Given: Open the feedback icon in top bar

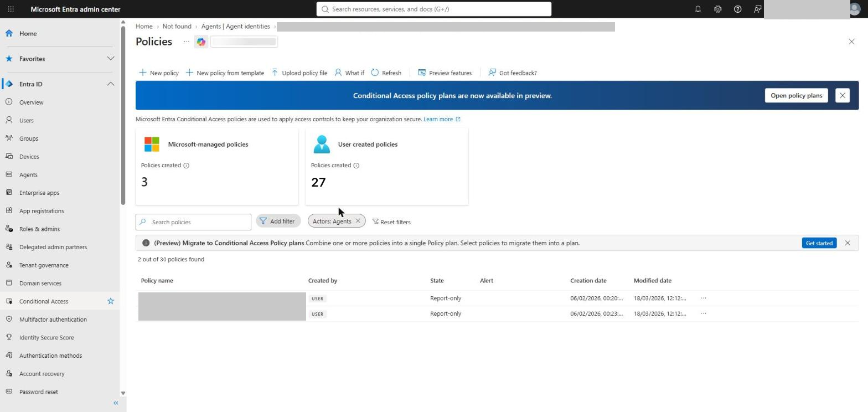Looking at the screenshot, I should (757, 9).
